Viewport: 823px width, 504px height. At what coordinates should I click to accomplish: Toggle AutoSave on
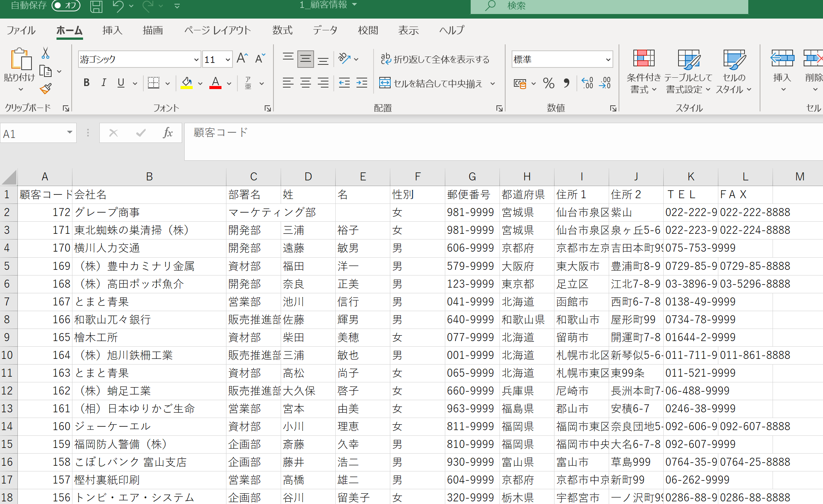pyautogui.click(x=65, y=6)
